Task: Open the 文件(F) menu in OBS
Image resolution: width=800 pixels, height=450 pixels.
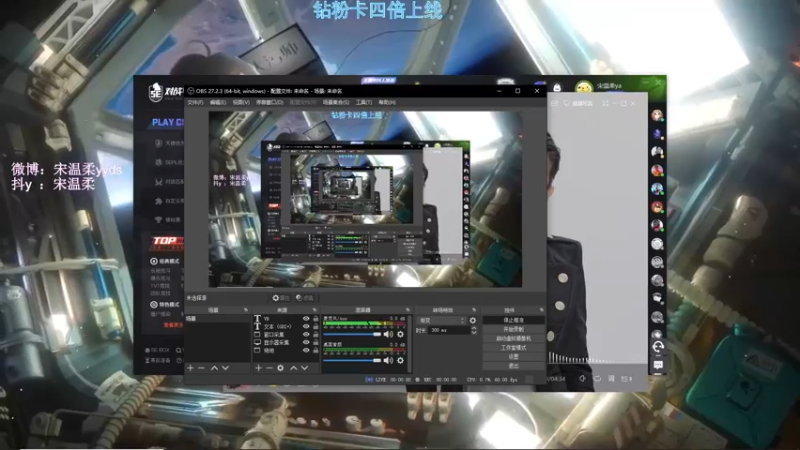Action: (195, 103)
